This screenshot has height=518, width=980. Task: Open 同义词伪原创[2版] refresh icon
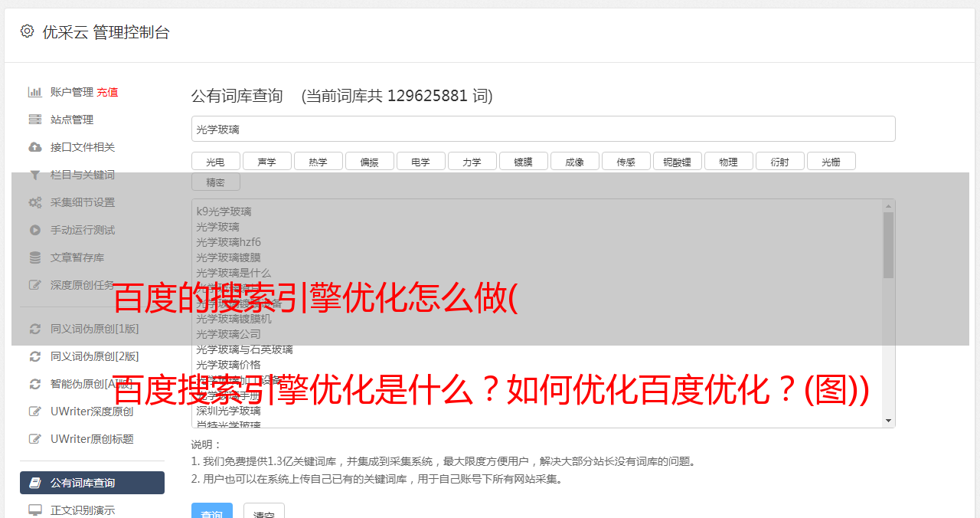point(35,356)
